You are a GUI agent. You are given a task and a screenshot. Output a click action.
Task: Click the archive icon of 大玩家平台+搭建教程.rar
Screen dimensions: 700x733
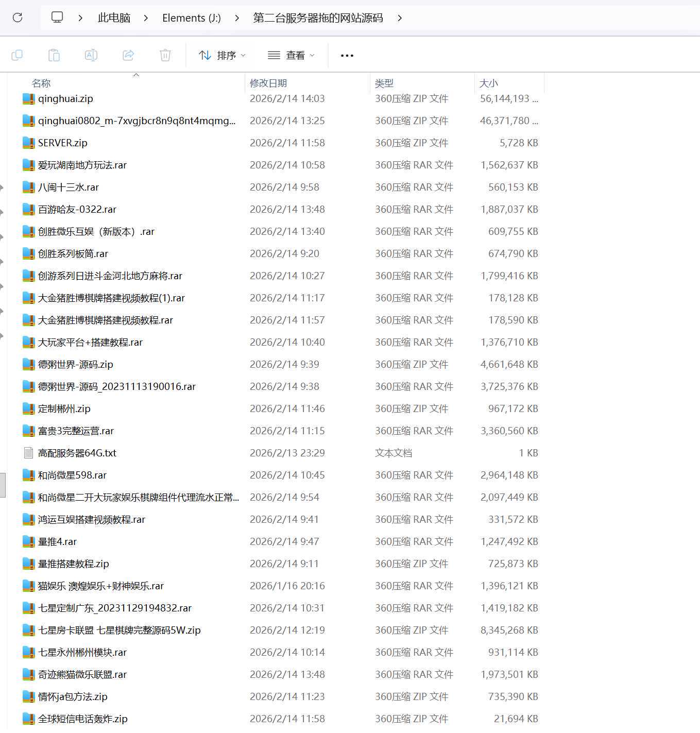click(29, 343)
